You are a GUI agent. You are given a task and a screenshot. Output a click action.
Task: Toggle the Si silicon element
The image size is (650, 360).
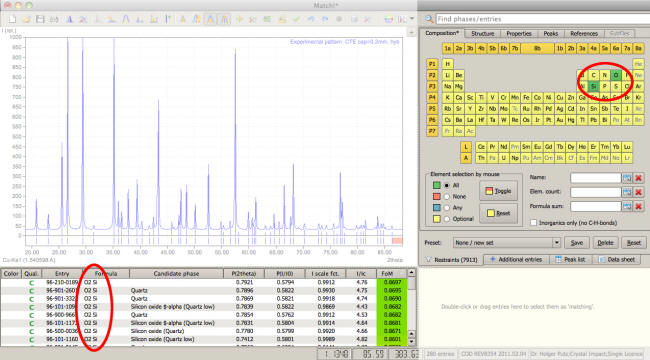coord(593,86)
